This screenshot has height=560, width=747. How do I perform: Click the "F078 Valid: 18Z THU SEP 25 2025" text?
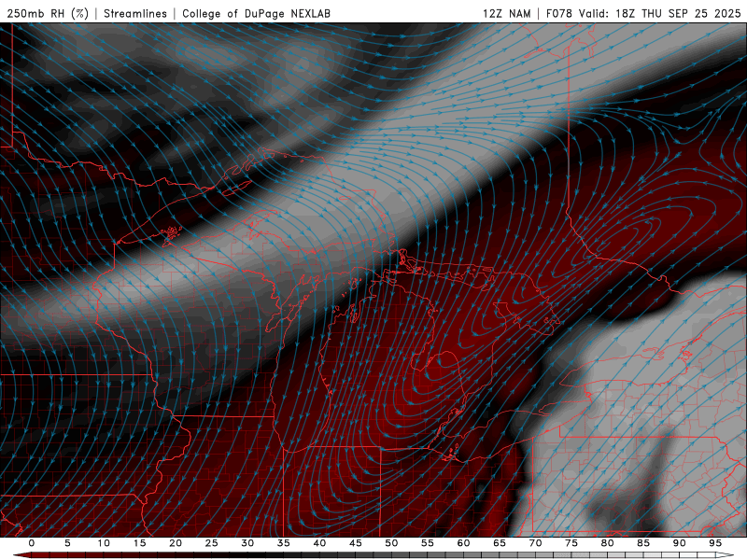643,13
